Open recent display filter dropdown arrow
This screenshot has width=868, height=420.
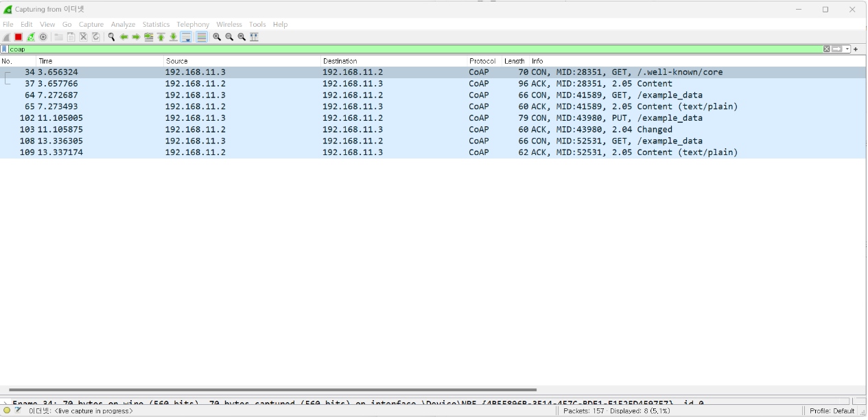847,49
